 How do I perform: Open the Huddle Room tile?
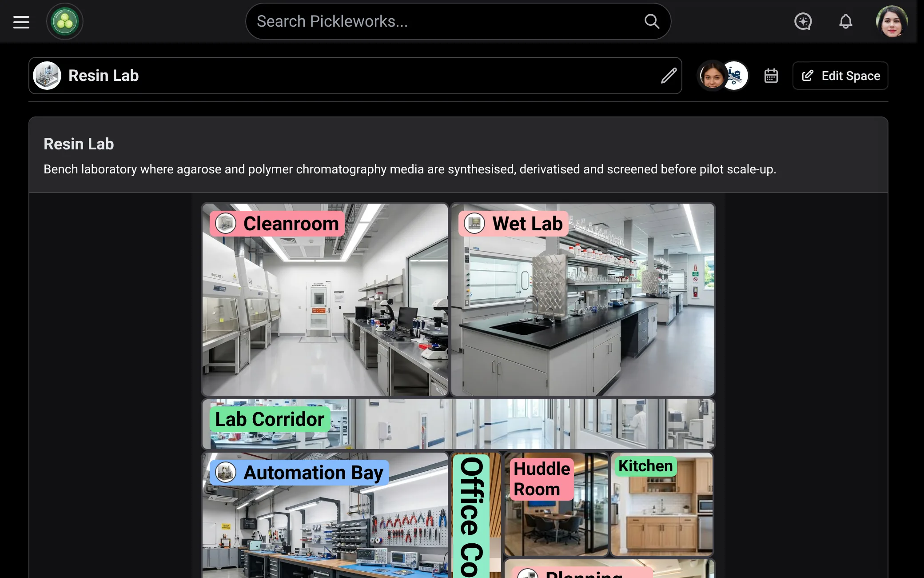coord(556,504)
